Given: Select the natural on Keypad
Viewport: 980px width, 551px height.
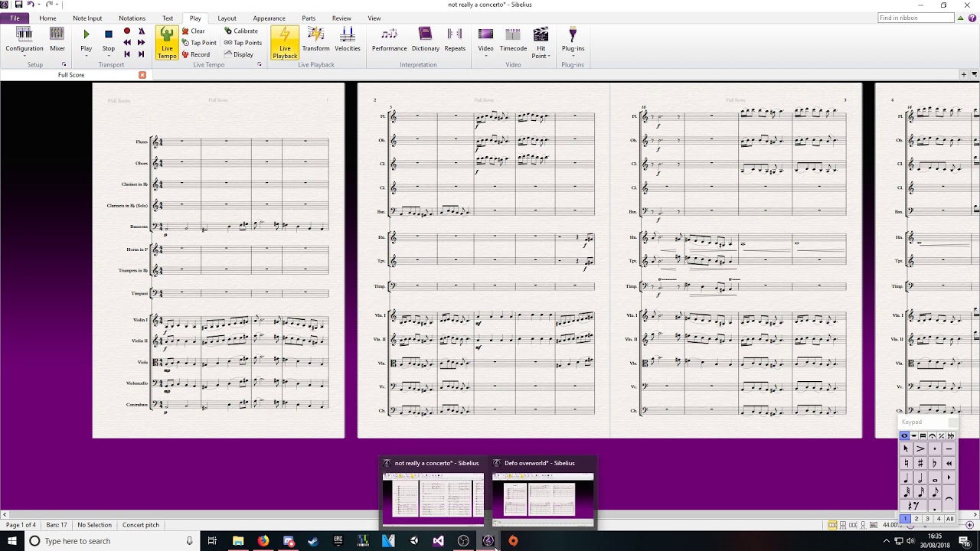Looking at the screenshot, I should 906,463.
